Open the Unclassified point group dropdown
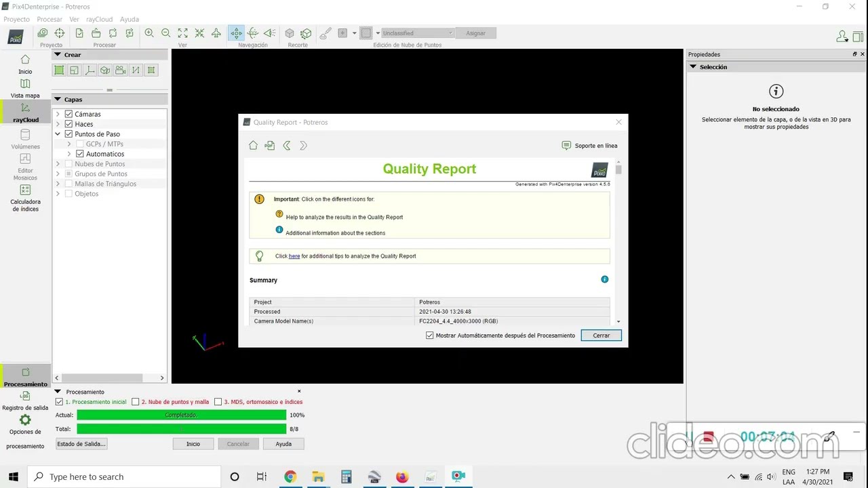Screen dimensions: 868x488 click(x=417, y=33)
